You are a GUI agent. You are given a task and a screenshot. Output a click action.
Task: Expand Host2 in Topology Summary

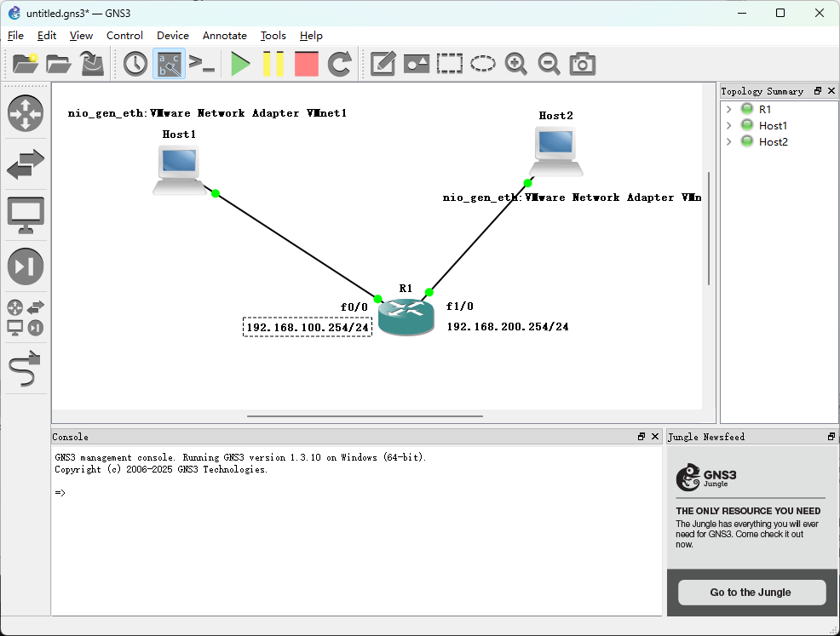(x=728, y=141)
